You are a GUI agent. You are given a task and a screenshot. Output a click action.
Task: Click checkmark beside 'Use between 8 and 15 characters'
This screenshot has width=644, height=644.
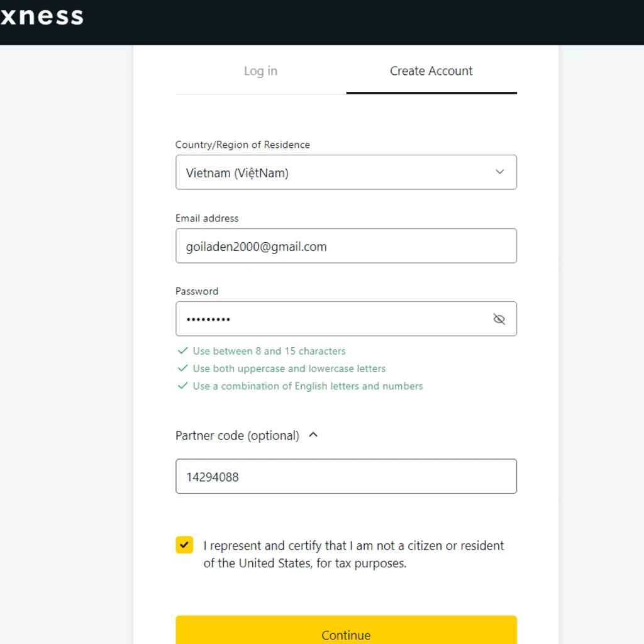click(183, 351)
